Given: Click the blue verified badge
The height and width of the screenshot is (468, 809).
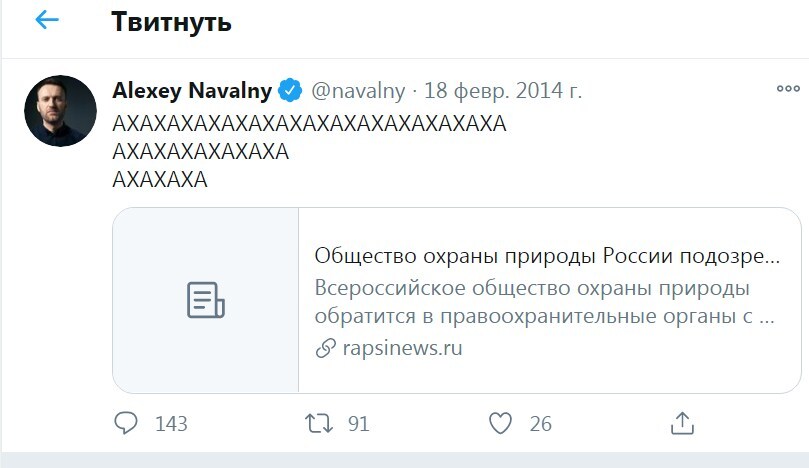Looking at the screenshot, I should point(290,91).
